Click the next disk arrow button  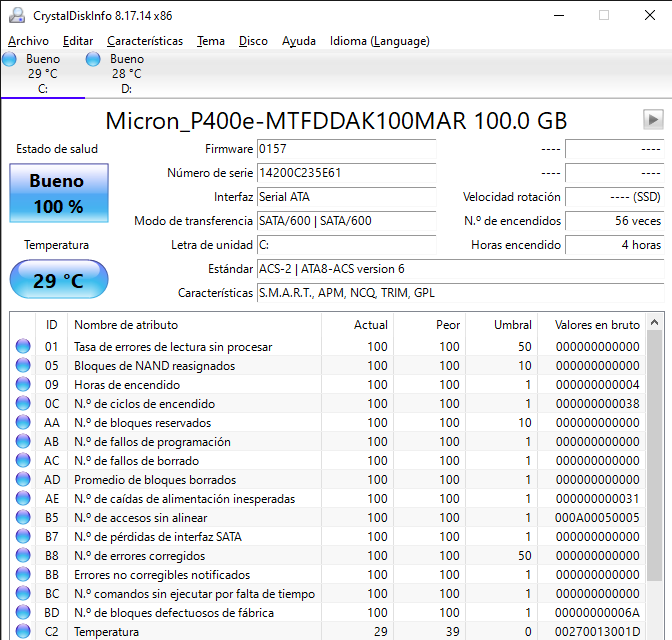click(x=653, y=120)
